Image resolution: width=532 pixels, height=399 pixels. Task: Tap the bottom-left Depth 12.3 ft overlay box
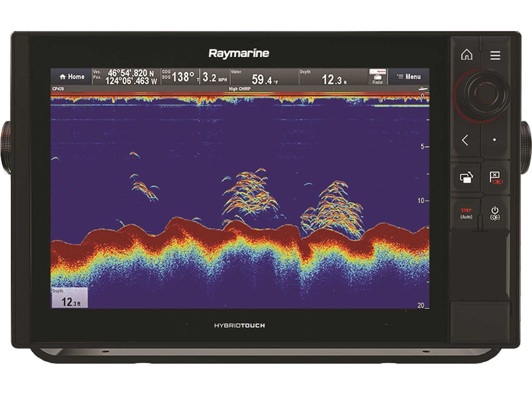[69, 298]
